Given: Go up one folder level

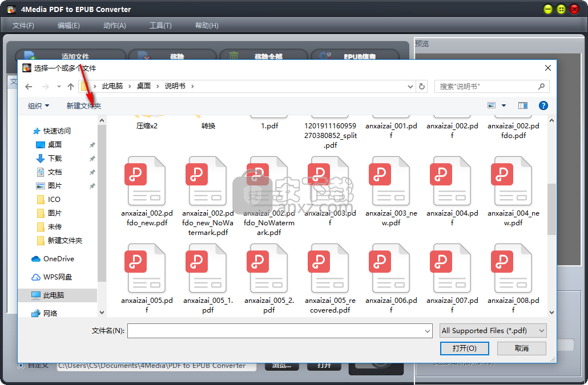Looking at the screenshot, I should (70, 87).
